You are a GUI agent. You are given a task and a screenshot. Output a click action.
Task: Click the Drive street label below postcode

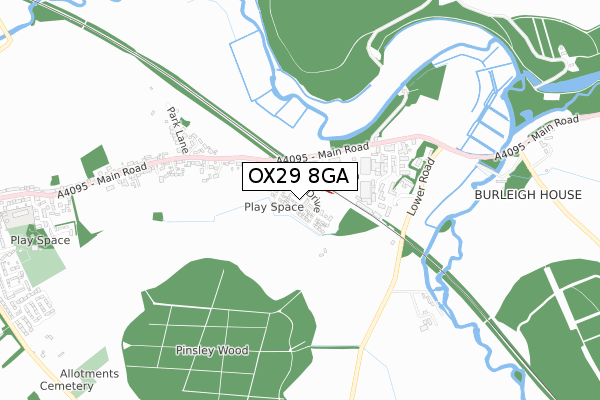[x=314, y=201]
